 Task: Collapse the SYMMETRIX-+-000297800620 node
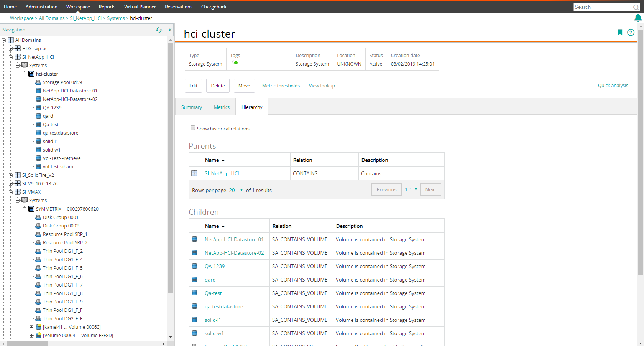[x=25, y=209]
